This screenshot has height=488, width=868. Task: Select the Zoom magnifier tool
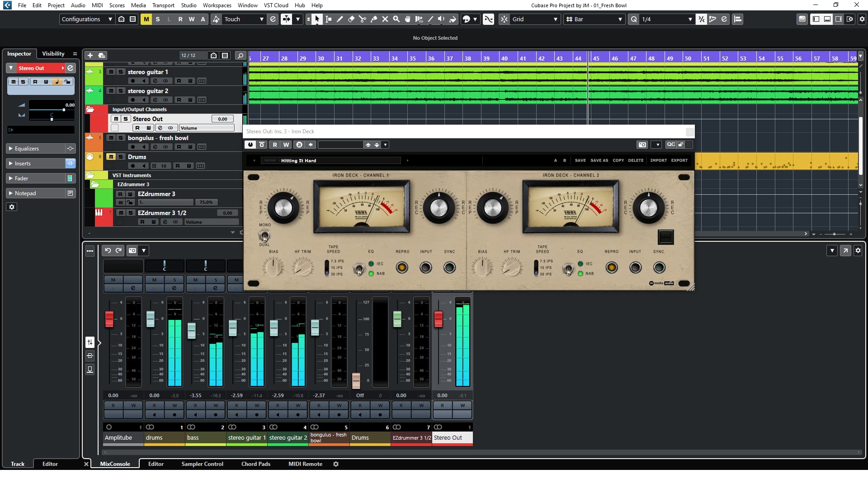tap(396, 19)
